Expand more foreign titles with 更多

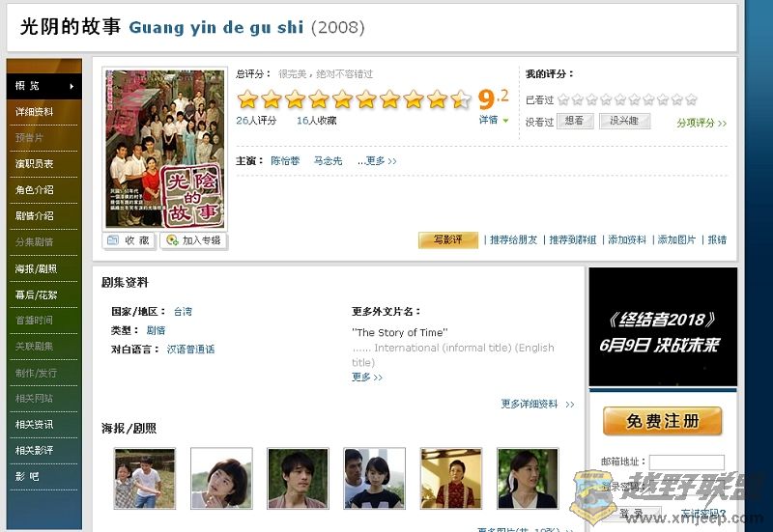coord(367,378)
